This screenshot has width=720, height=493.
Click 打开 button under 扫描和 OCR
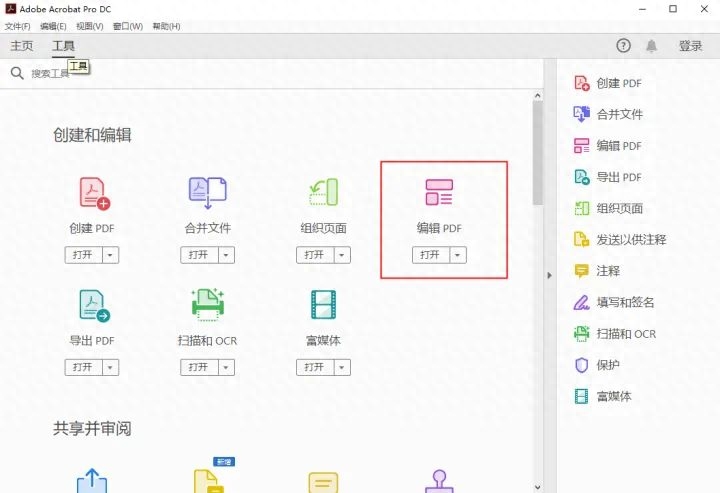tap(199, 367)
